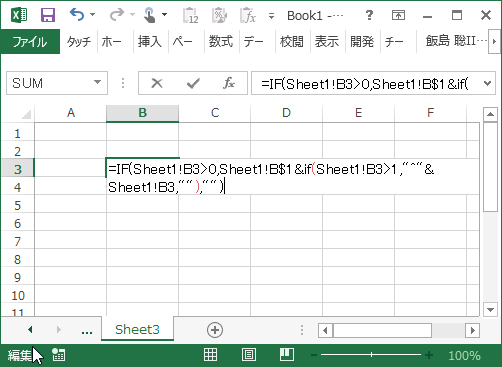The image size is (502, 367).
Task: Click the paste formulas fx icon
Action: point(248,15)
